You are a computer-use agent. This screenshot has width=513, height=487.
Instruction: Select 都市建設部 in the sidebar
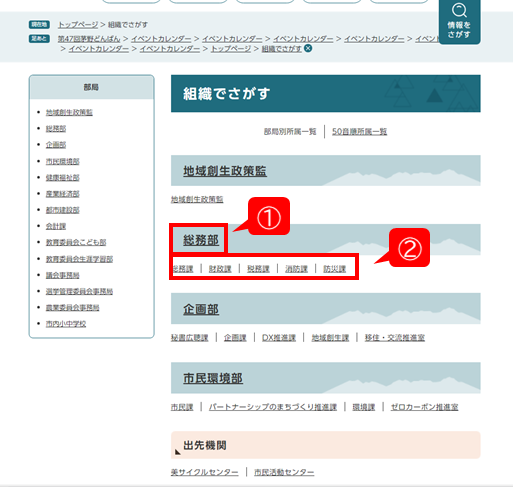pyautogui.click(x=62, y=210)
